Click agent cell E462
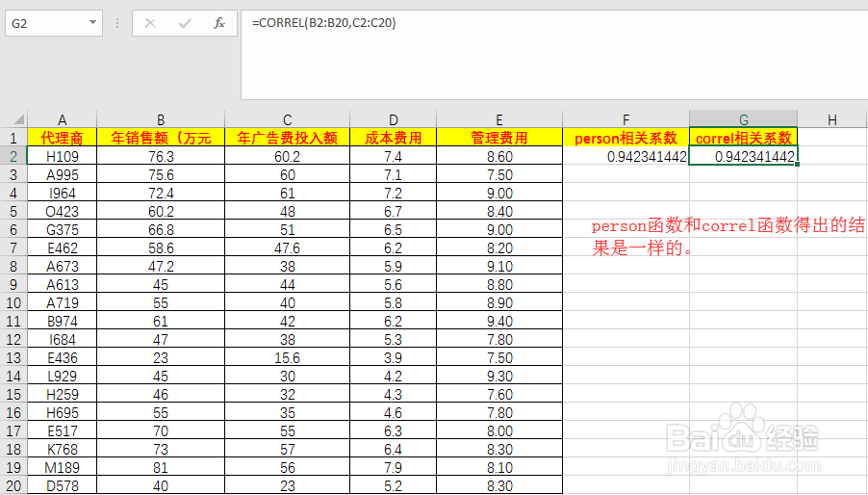The height and width of the screenshot is (495, 868). point(62,247)
